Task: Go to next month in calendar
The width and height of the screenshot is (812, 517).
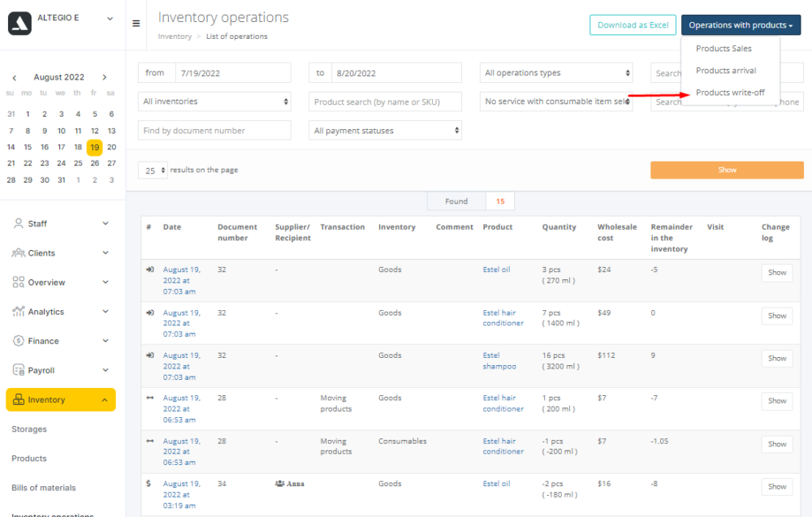Action: (x=105, y=77)
